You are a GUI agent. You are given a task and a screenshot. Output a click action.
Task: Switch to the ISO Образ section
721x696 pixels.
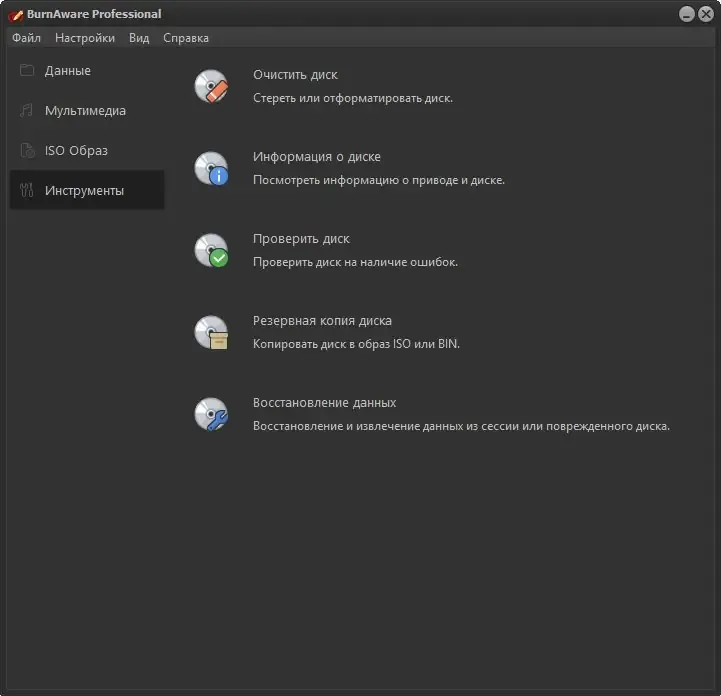[x=87, y=150]
